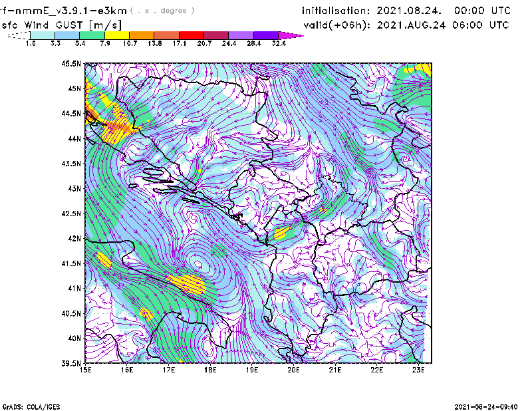
Task: Click the timestamp '2021-08-24-09:40' footer
Action: coord(486,407)
